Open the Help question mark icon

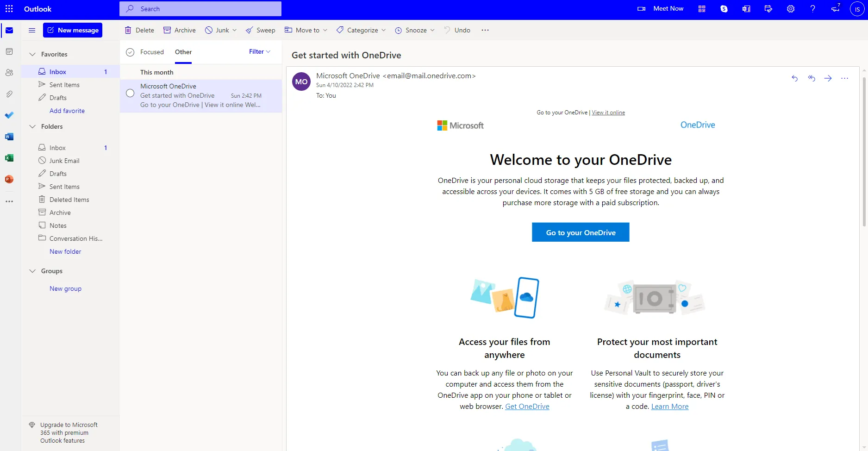tap(813, 9)
